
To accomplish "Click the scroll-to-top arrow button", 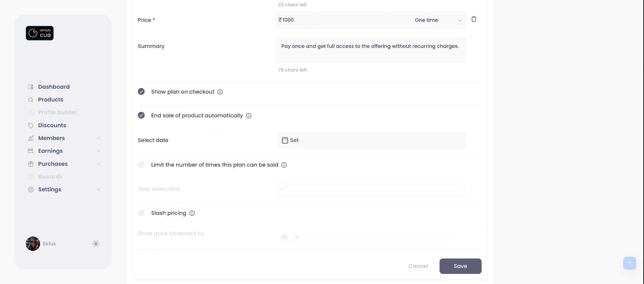I will 629,263.
